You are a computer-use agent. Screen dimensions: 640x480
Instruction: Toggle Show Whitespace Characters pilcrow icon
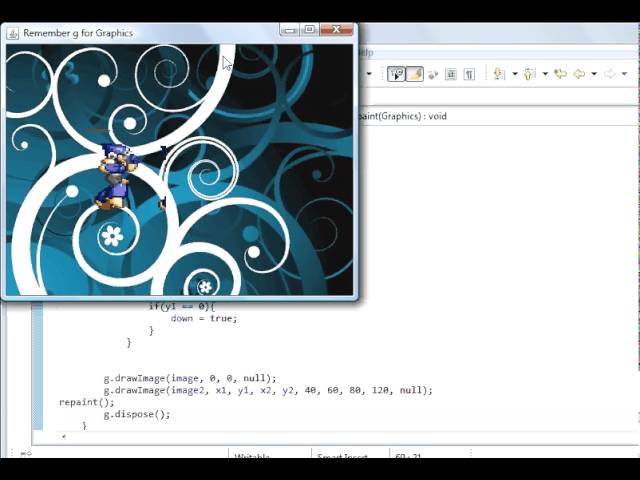469,74
